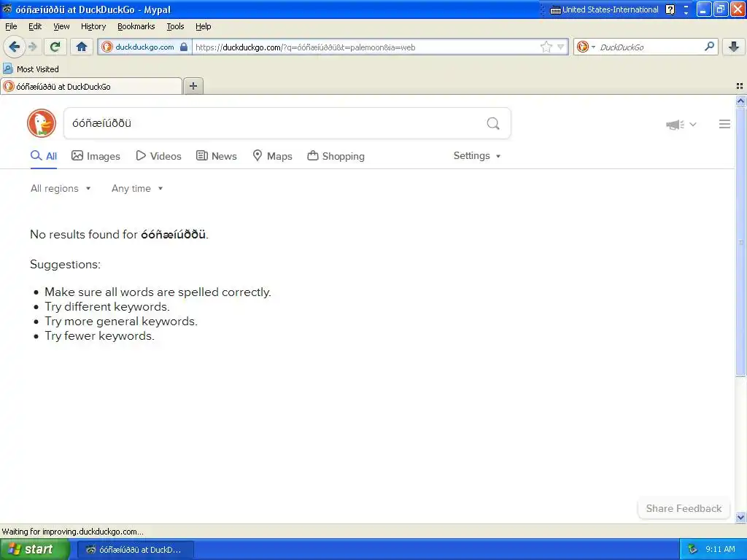Viewport: 747px width, 560px height.
Task: Click the 'Try more general keywords.' text
Action: click(x=121, y=322)
